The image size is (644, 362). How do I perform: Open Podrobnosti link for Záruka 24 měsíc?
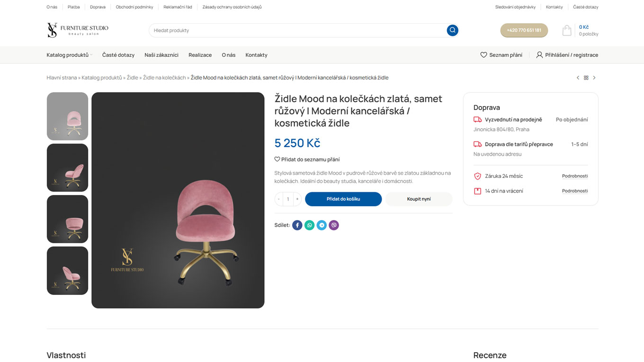tap(575, 176)
